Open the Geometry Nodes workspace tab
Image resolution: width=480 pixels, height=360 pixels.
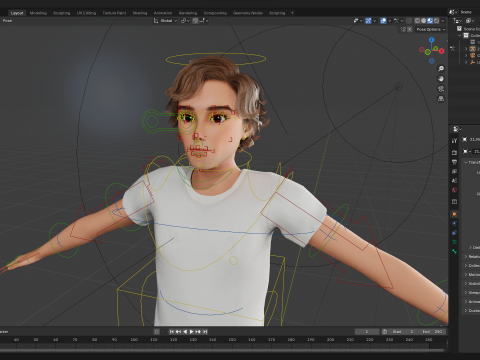[248, 13]
